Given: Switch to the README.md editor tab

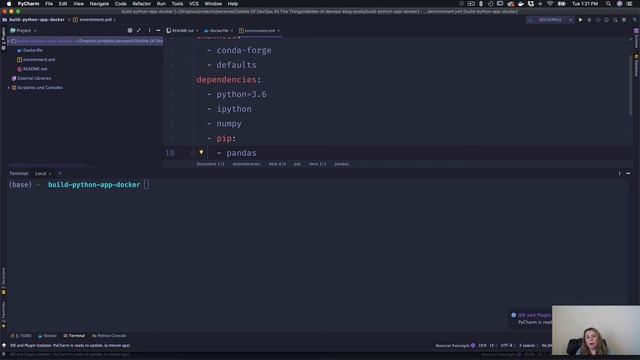Looking at the screenshot, I should point(180,31).
